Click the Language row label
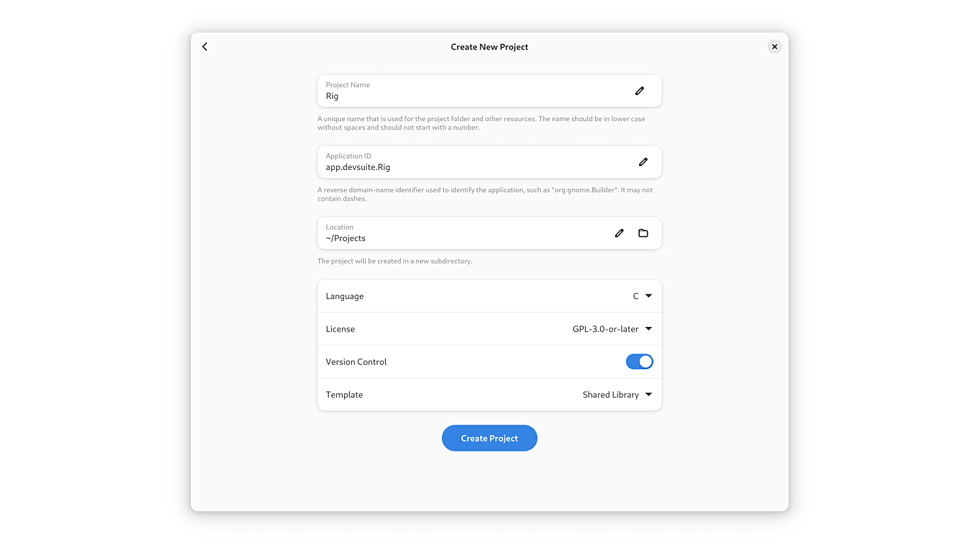This screenshot has height=551, width=980. 345,296
